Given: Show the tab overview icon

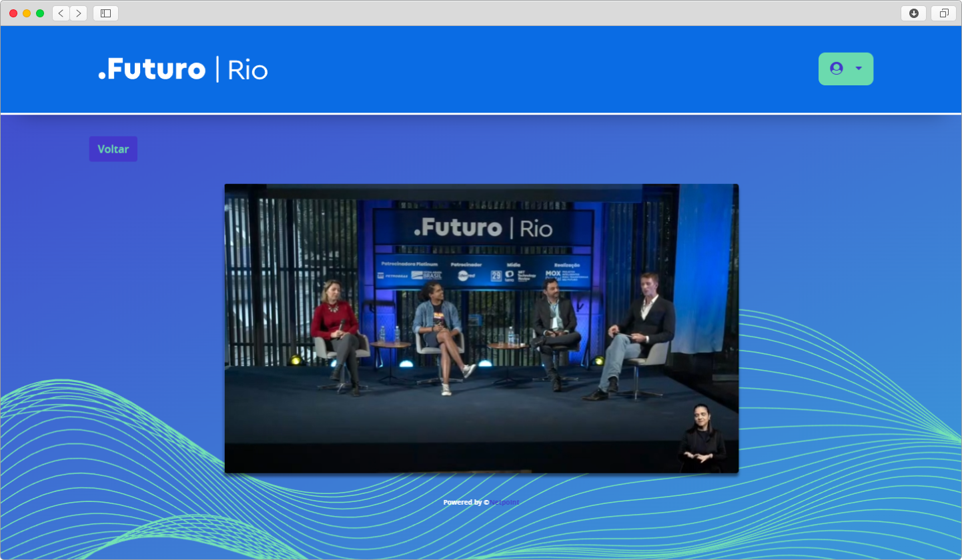Looking at the screenshot, I should [x=944, y=13].
